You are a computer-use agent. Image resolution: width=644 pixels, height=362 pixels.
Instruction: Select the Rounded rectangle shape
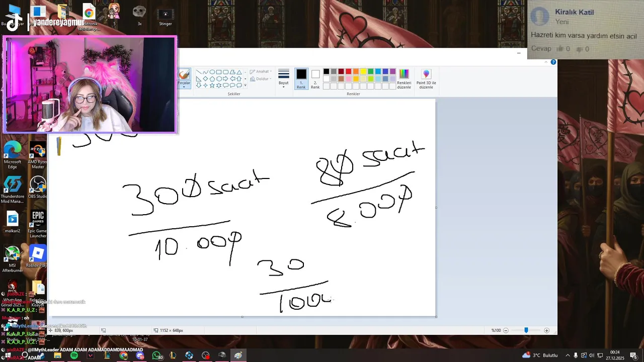(225, 72)
